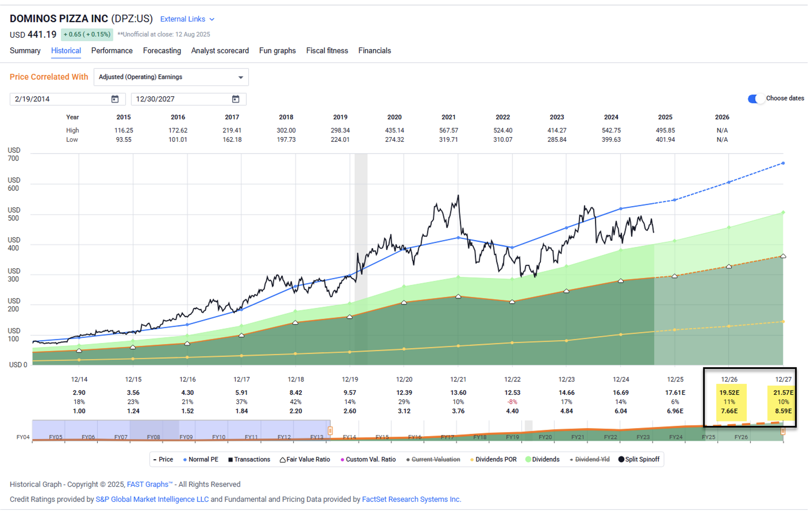
Task: Click the 2024 high value 542.75
Action: coord(611,130)
